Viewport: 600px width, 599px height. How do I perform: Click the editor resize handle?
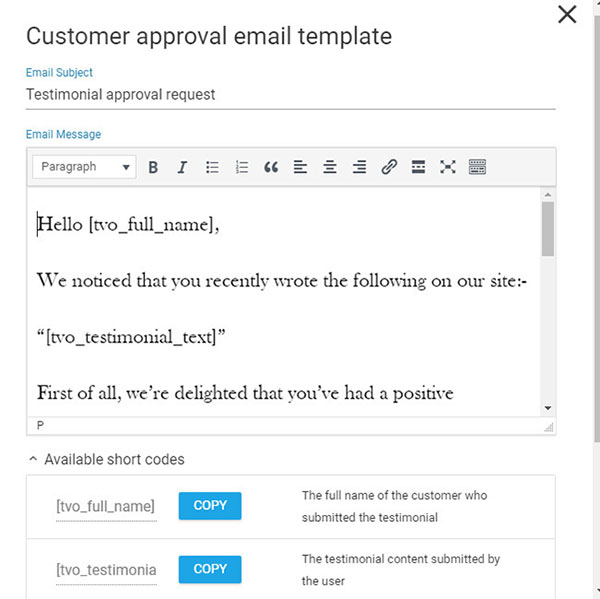coord(548,426)
